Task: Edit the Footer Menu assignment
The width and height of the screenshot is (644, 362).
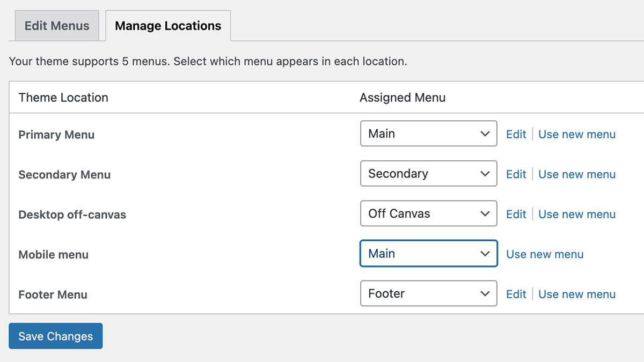Action: pyautogui.click(x=516, y=294)
